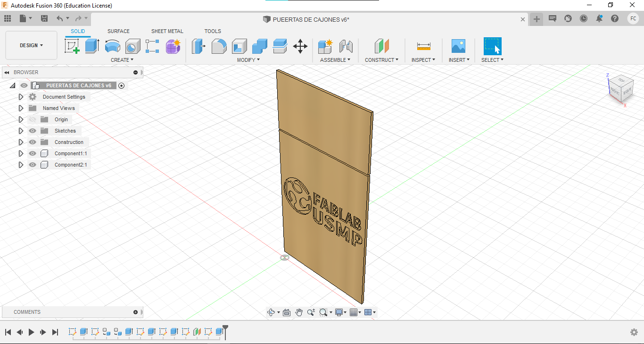Screen dimensions: 644x344
Task: Open the CONSTRUCT dropdown menu
Action: coord(382,60)
